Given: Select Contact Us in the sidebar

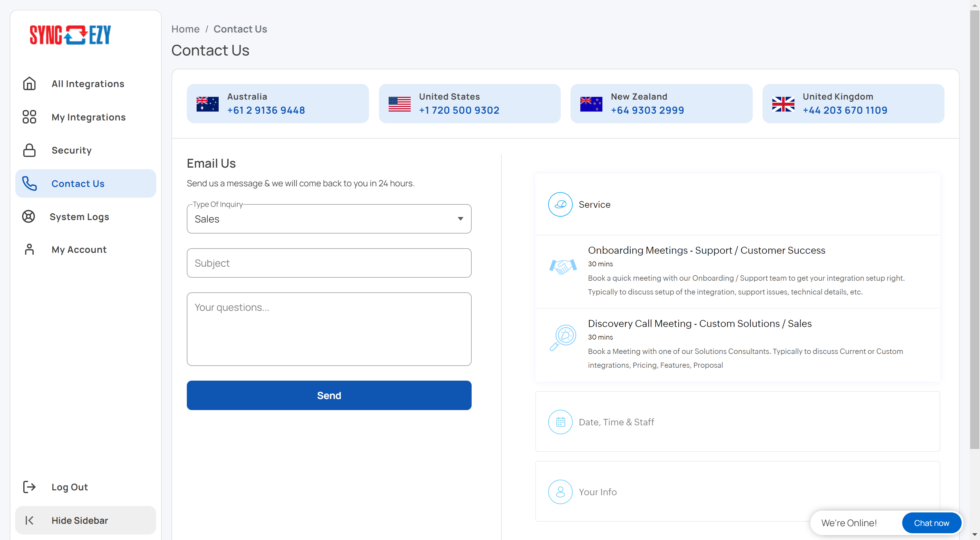Looking at the screenshot, I should (86, 184).
